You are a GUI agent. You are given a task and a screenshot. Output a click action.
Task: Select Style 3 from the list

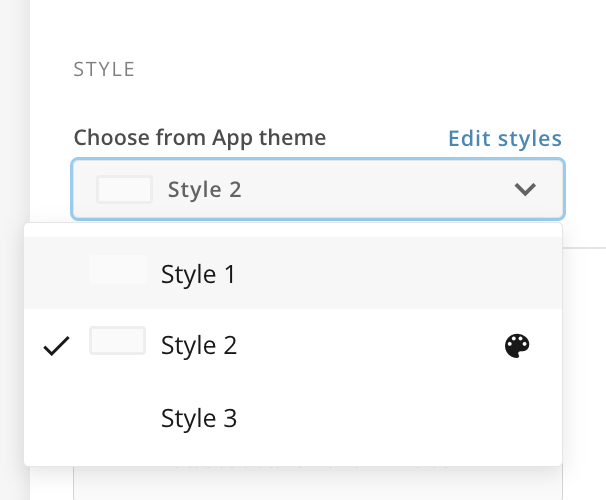pyautogui.click(x=198, y=418)
